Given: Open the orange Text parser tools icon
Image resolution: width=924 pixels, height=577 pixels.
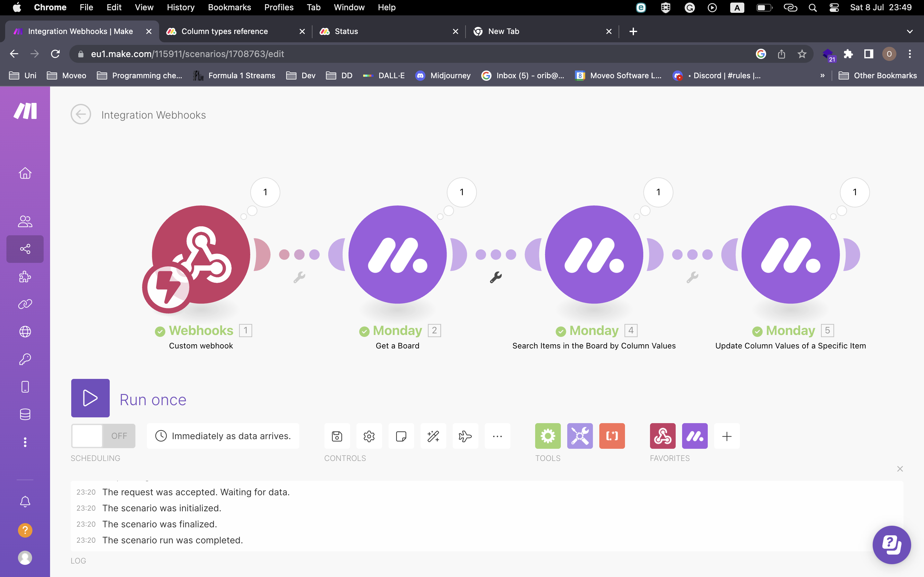Looking at the screenshot, I should (x=612, y=436).
